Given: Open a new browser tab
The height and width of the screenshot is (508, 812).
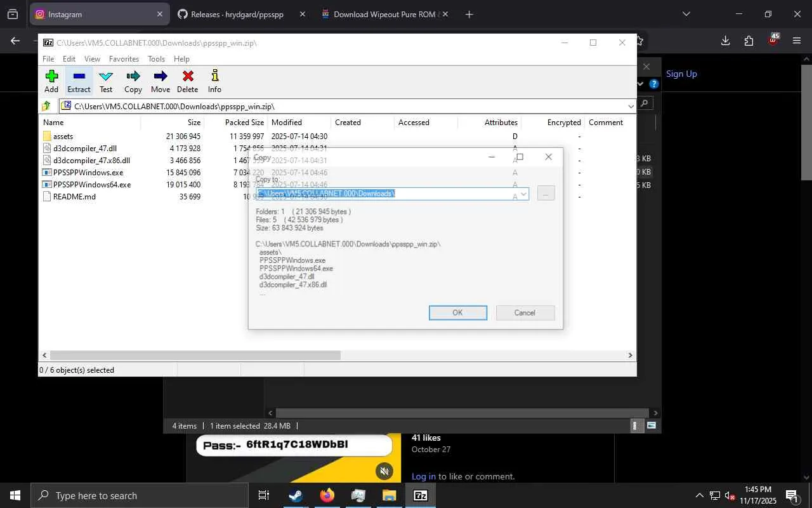Looking at the screenshot, I should click(469, 14).
